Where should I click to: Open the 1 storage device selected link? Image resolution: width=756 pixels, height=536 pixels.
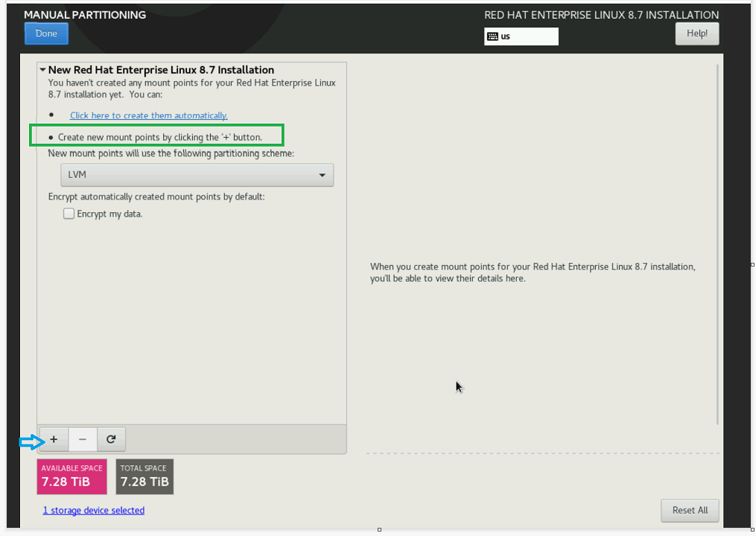(x=93, y=510)
